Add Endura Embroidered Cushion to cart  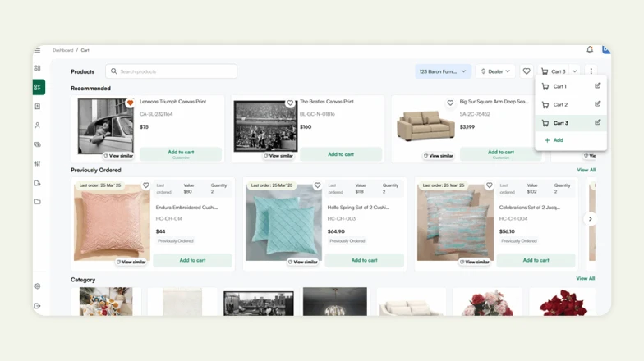coord(192,260)
